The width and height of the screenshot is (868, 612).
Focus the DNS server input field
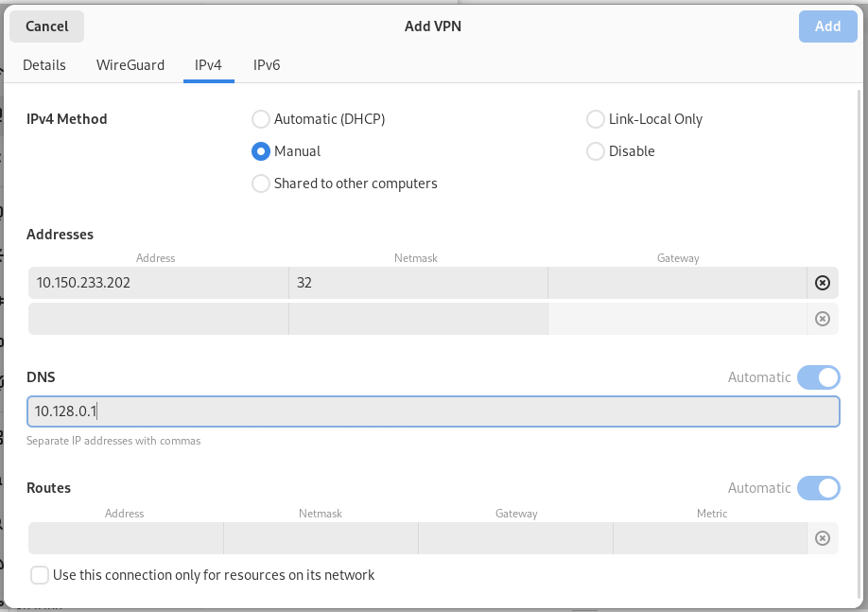[433, 411]
